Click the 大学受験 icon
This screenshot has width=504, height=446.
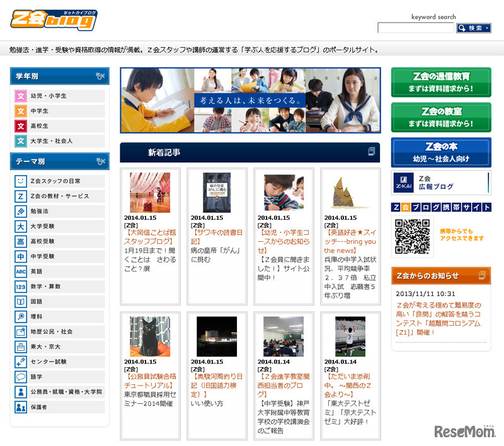21,226
